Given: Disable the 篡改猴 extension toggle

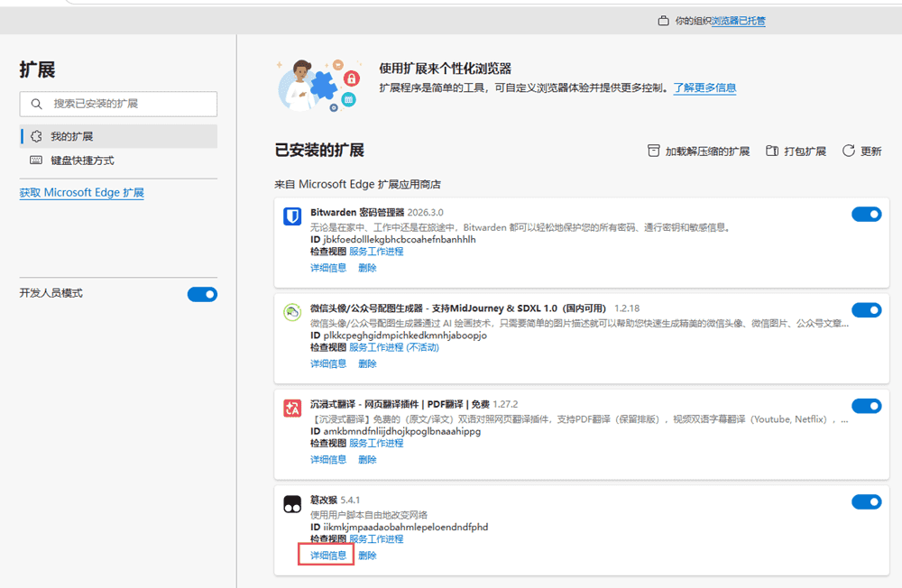Looking at the screenshot, I should [866, 502].
